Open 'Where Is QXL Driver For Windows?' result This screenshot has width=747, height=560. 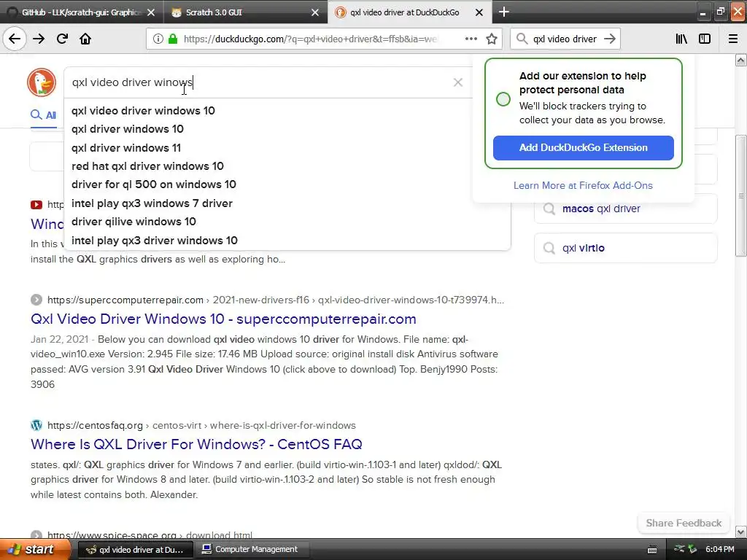click(196, 444)
